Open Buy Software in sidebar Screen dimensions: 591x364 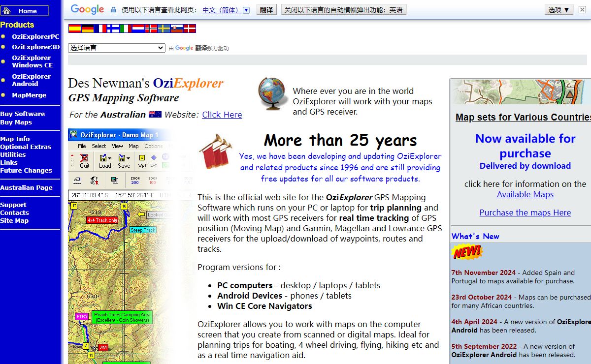pyautogui.click(x=23, y=114)
